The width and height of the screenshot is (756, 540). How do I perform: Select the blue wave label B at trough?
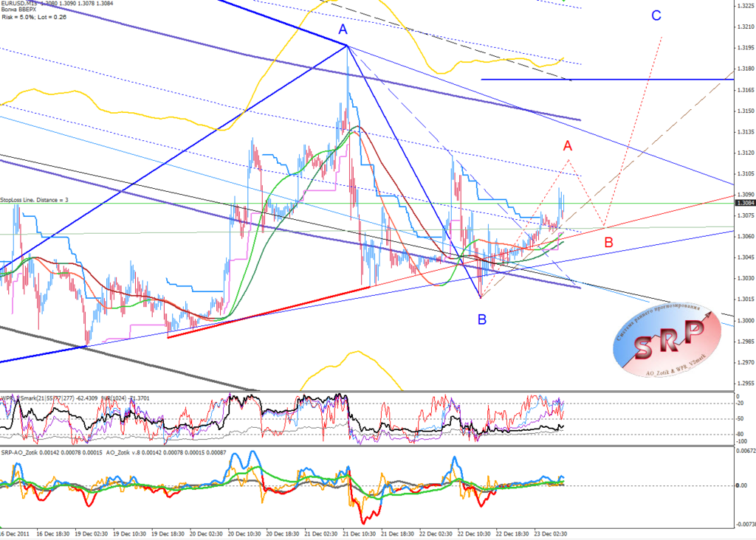[481, 319]
